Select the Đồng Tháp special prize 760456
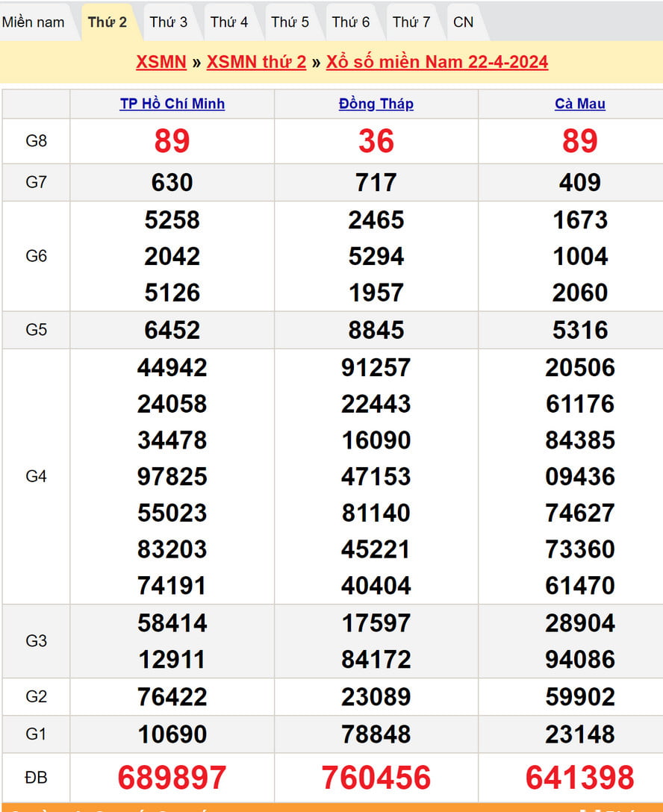 pyautogui.click(x=376, y=778)
